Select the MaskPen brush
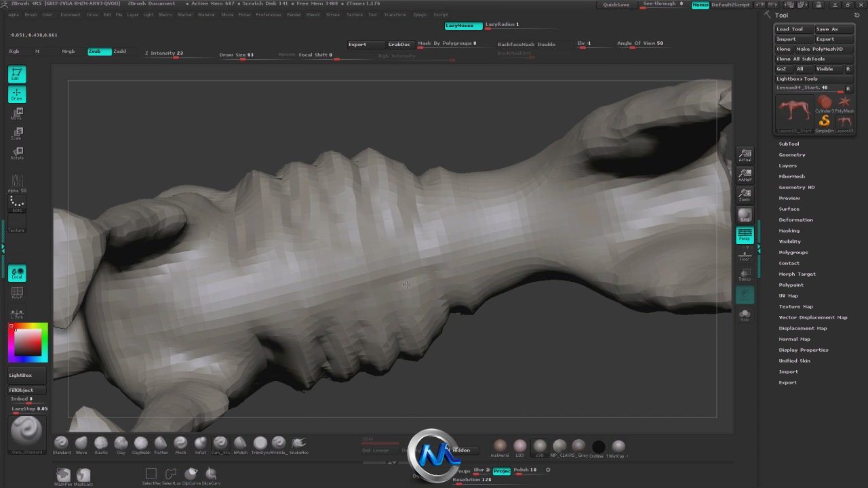 pyautogui.click(x=63, y=476)
